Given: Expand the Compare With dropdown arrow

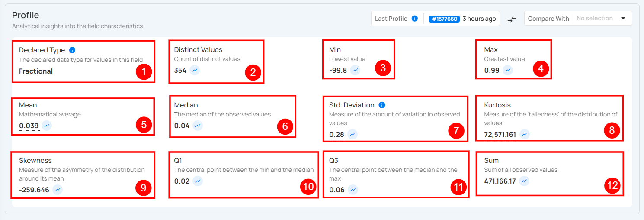Looking at the screenshot, I should (623, 19).
